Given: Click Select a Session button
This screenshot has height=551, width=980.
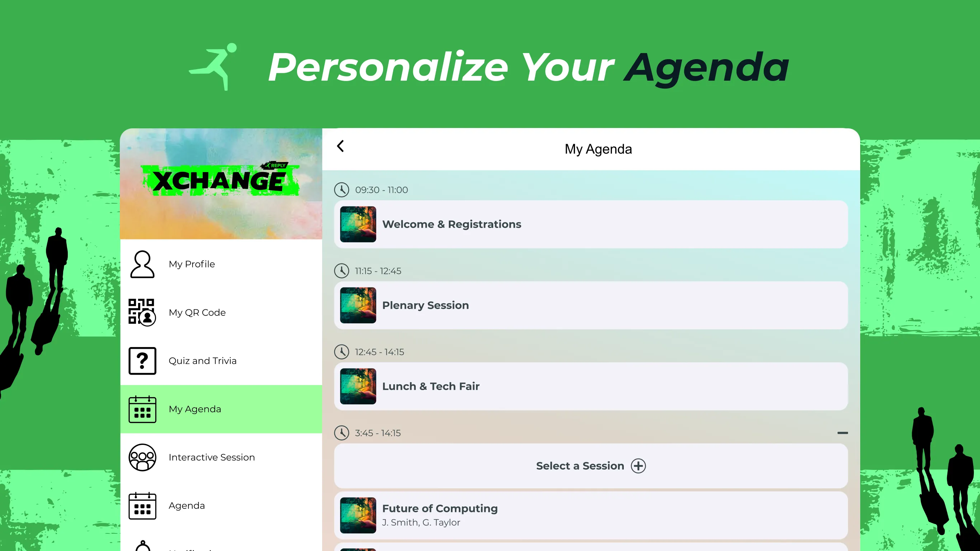Looking at the screenshot, I should (x=590, y=466).
